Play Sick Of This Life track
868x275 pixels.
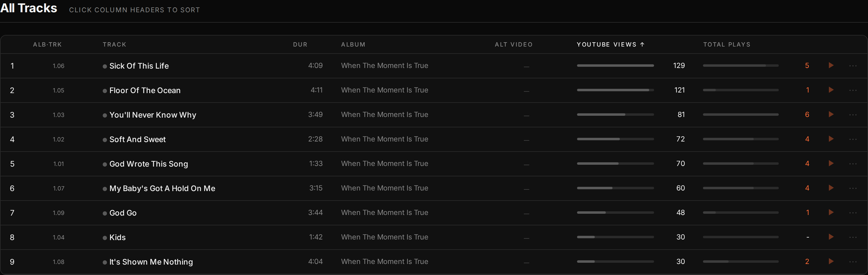click(x=831, y=66)
